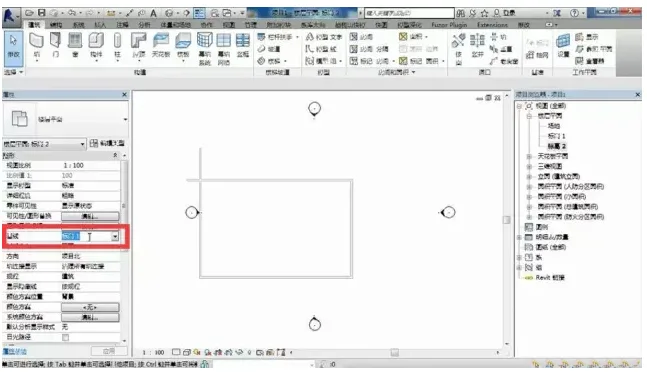Select the Floor tool in the ribbon
This screenshot has width=647, height=372.
(x=183, y=46)
